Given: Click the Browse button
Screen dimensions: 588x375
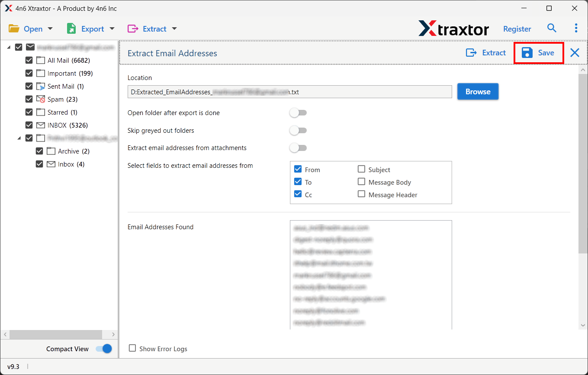Looking at the screenshot, I should (x=478, y=91).
